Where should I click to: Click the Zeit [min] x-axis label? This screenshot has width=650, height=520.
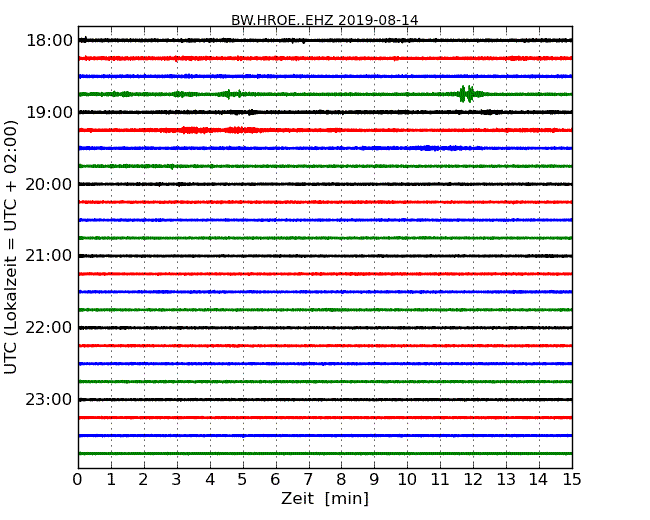pos(325,498)
